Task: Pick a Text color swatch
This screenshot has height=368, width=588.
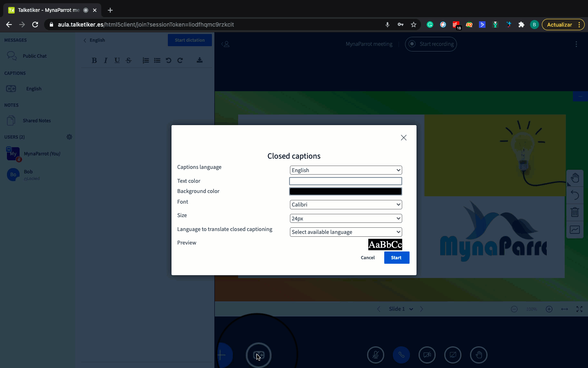Action: [346, 181]
